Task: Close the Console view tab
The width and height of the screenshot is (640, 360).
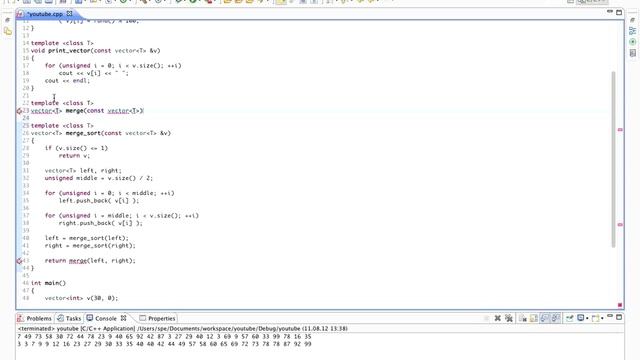Action: [123, 318]
